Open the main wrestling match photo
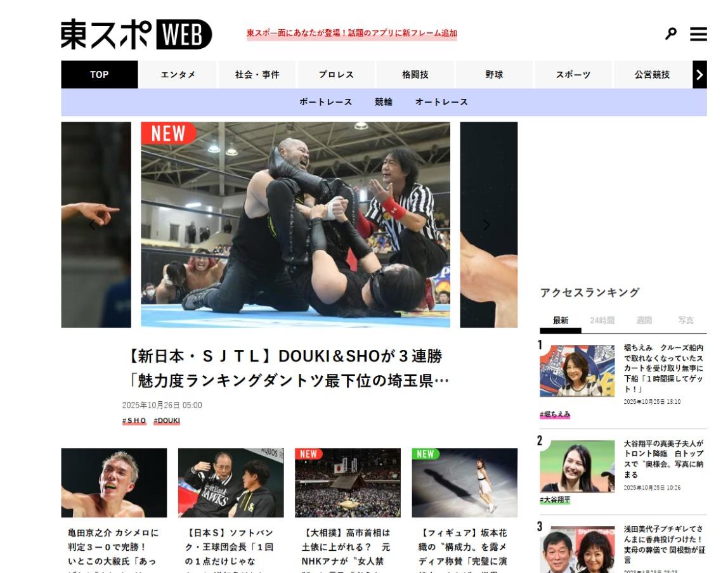 [296, 224]
